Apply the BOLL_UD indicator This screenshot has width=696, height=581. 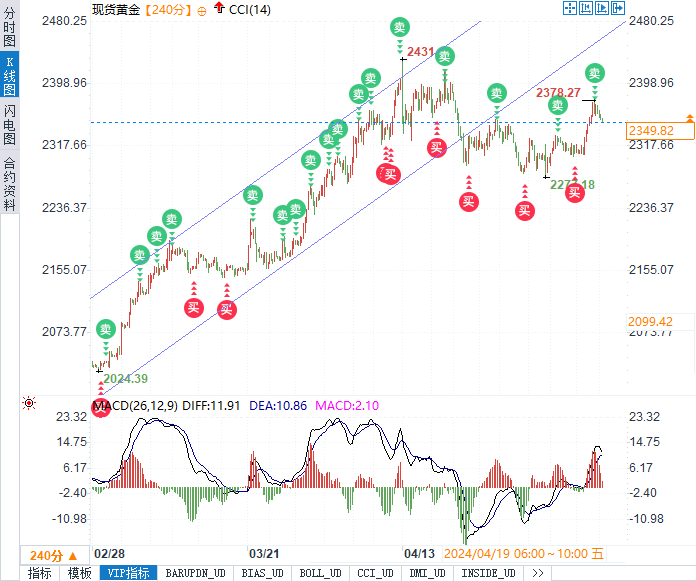320,573
